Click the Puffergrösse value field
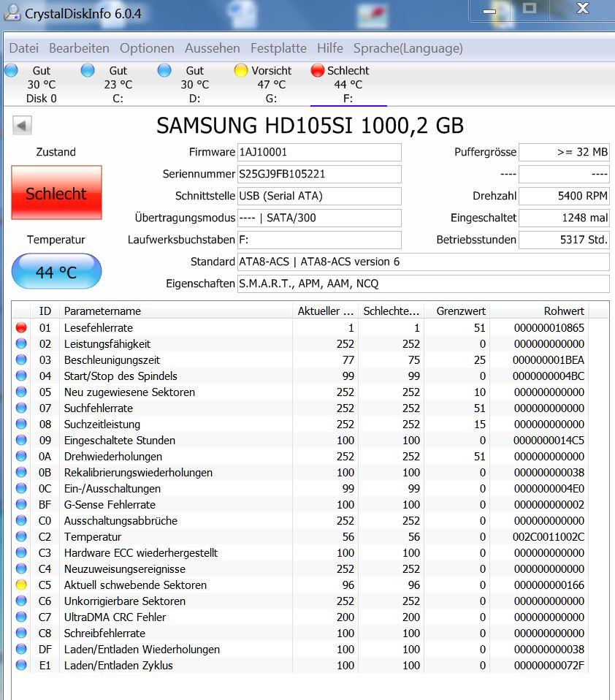Image resolution: width=615 pixels, height=700 pixels. (x=564, y=152)
